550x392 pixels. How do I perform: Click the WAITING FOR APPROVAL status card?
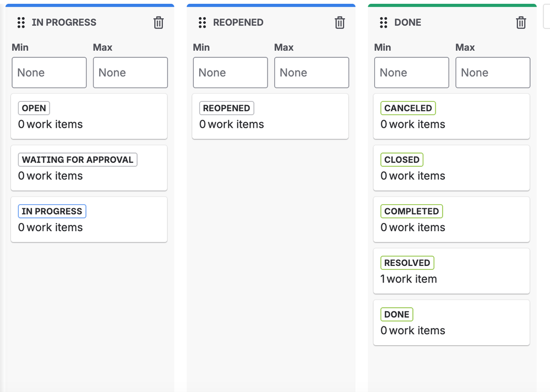[x=89, y=168]
